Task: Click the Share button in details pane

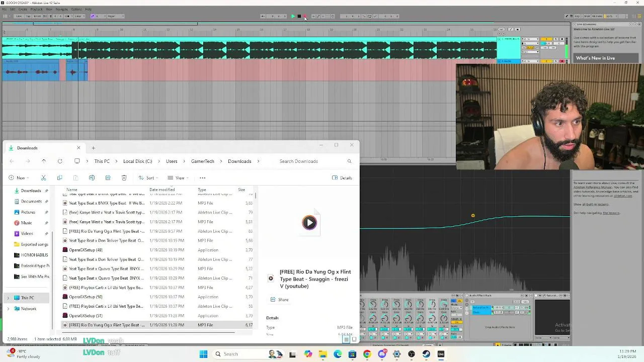Action: tap(280, 300)
